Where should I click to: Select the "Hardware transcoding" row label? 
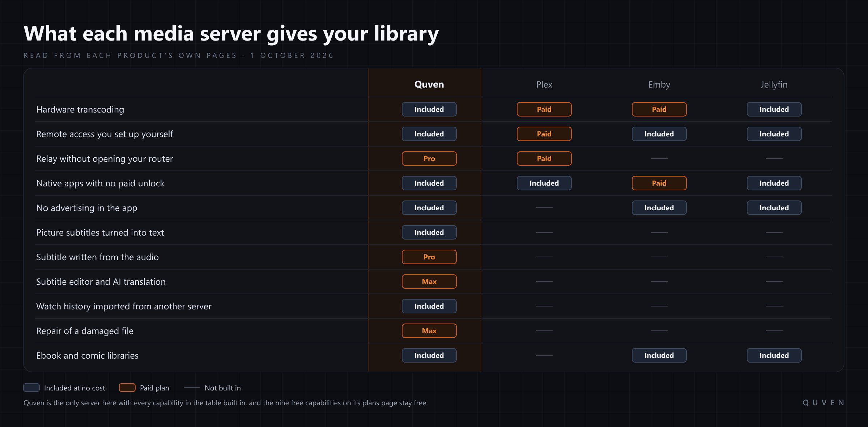pos(80,109)
